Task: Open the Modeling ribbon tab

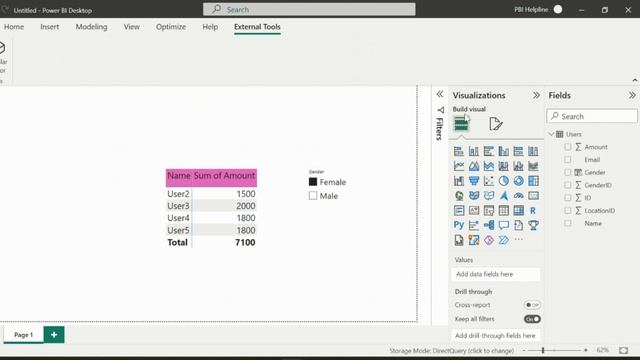Action: point(91,27)
